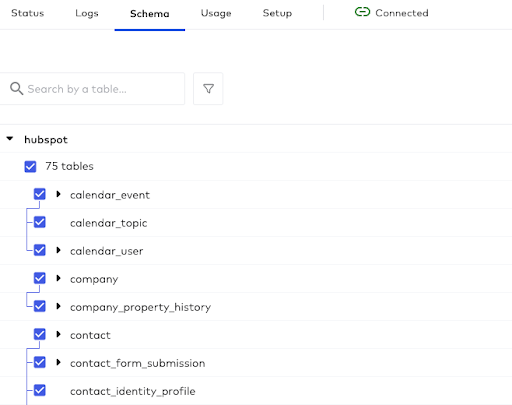Go to the Setup tab
Screen dimensions: 512x405
click(x=277, y=13)
